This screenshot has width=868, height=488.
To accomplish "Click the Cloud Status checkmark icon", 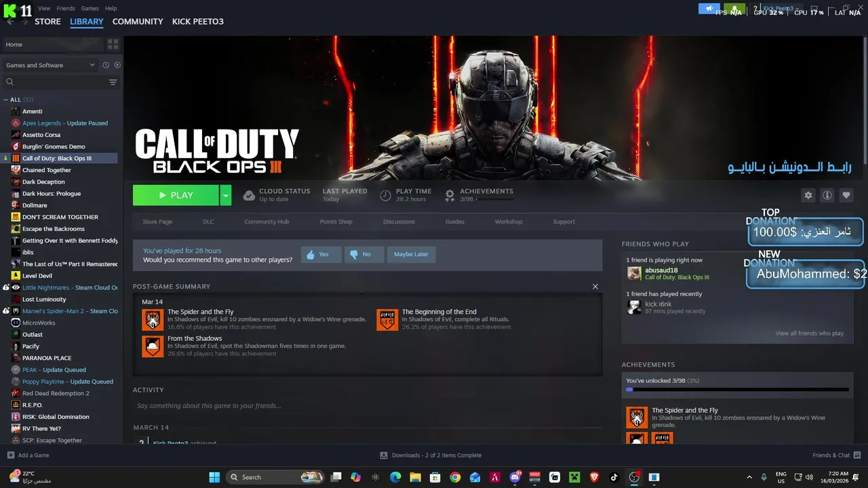I will tap(249, 195).
